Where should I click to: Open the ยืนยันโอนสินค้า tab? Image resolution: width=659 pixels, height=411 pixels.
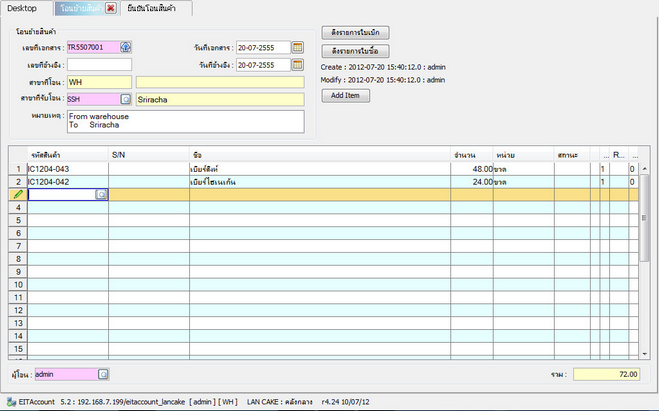point(156,8)
